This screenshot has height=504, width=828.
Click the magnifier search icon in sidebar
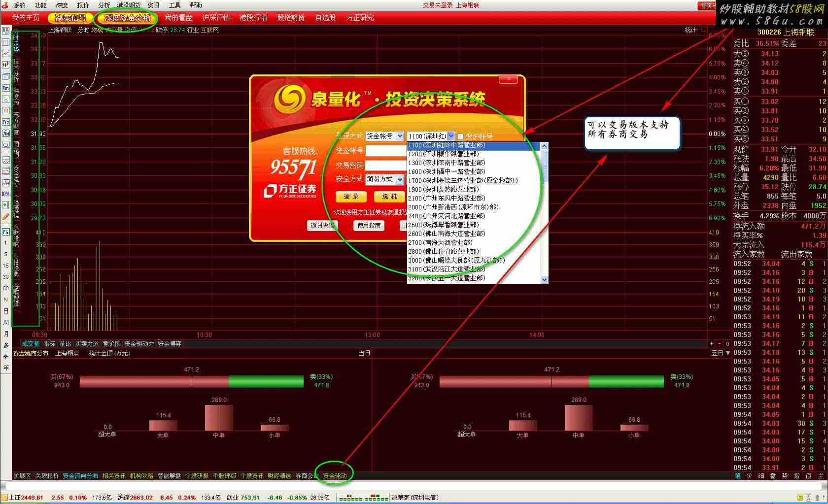pos(5,145)
